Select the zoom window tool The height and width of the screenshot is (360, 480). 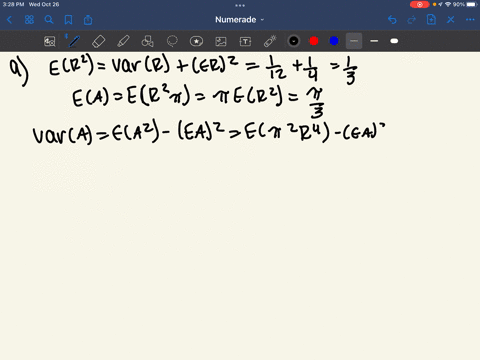[50, 41]
